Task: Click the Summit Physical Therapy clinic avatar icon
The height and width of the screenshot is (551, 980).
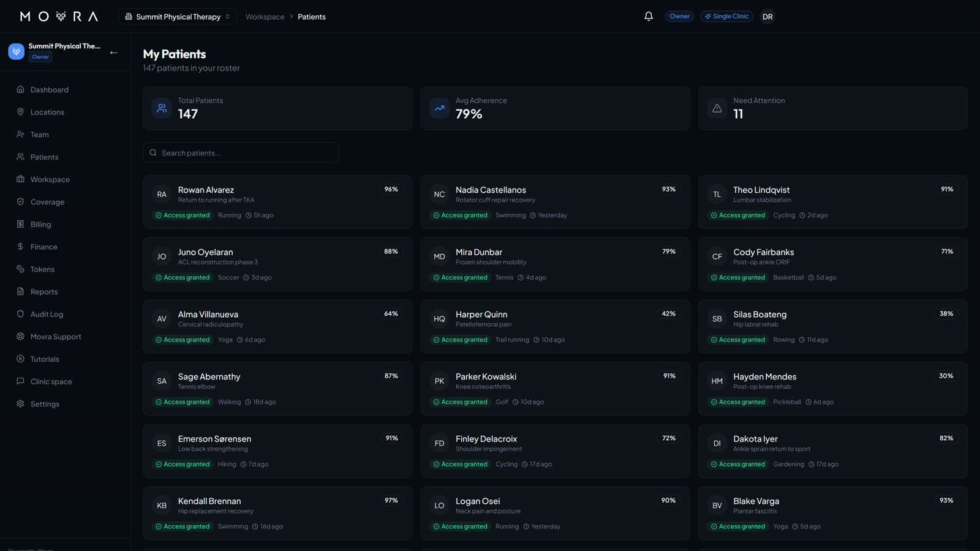Action: [17, 51]
